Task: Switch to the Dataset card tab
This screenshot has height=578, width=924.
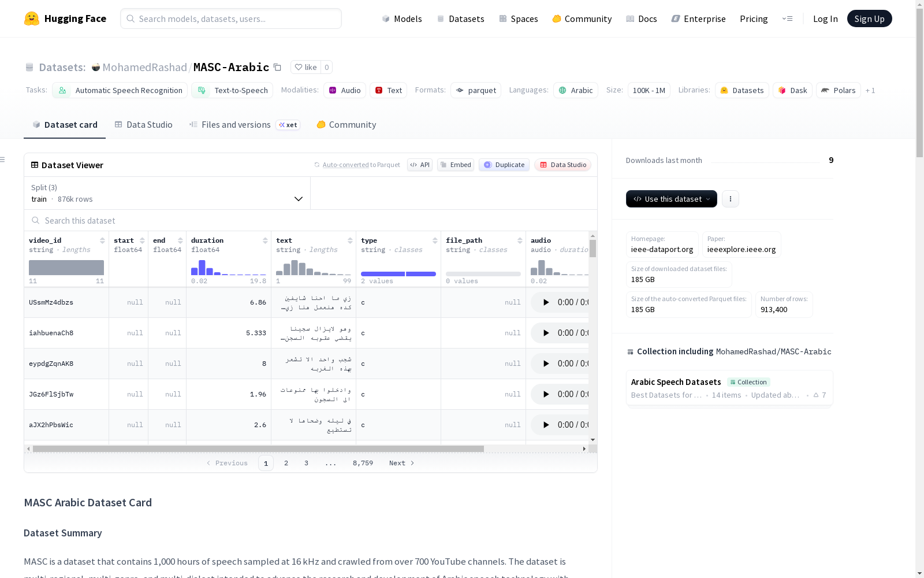Action: coord(65,125)
